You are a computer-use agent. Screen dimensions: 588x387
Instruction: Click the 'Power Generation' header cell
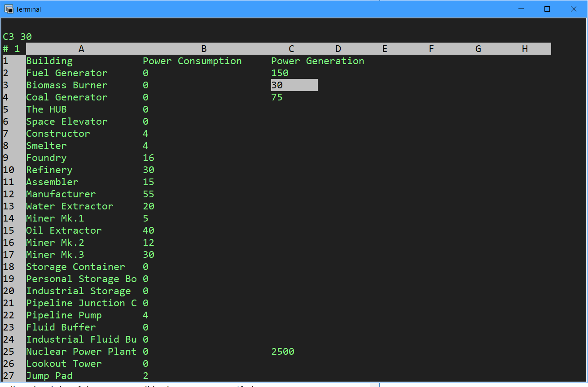pos(318,61)
